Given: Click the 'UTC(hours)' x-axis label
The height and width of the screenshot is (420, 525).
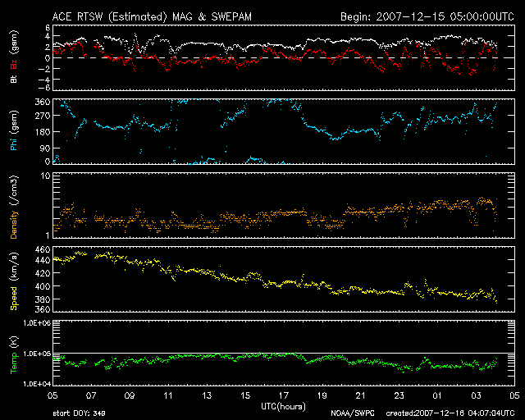Looking at the screenshot, I should (283, 407).
